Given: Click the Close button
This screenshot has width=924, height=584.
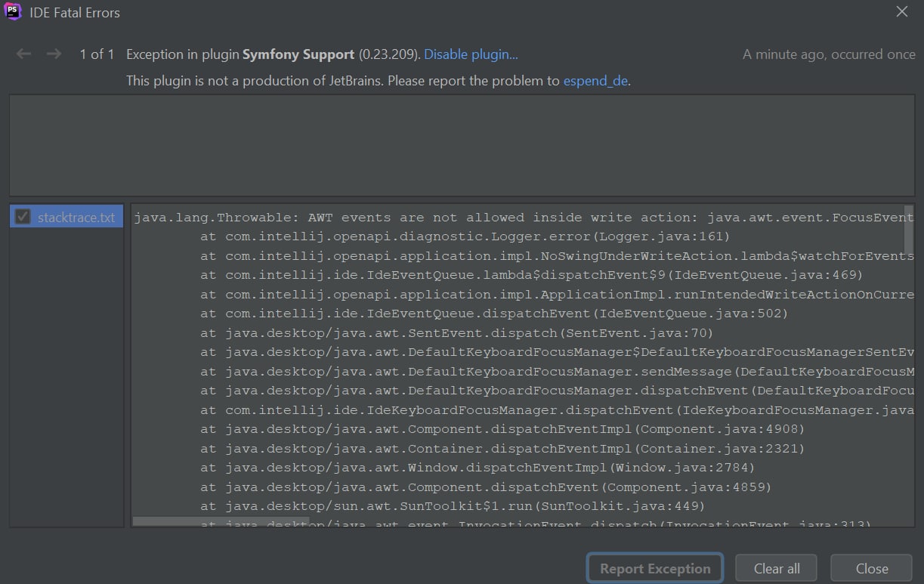Looking at the screenshot, I should tap(872, 568).
